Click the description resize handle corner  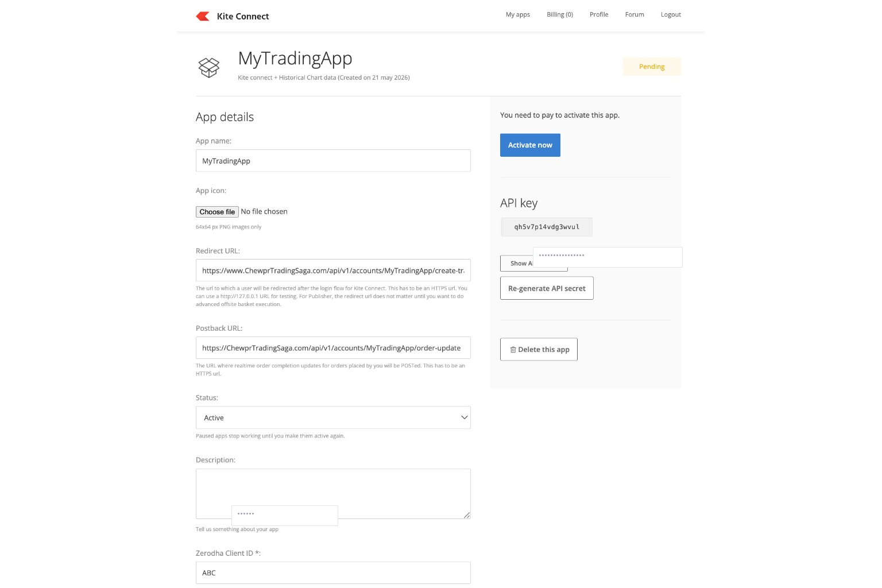(467, 515)
